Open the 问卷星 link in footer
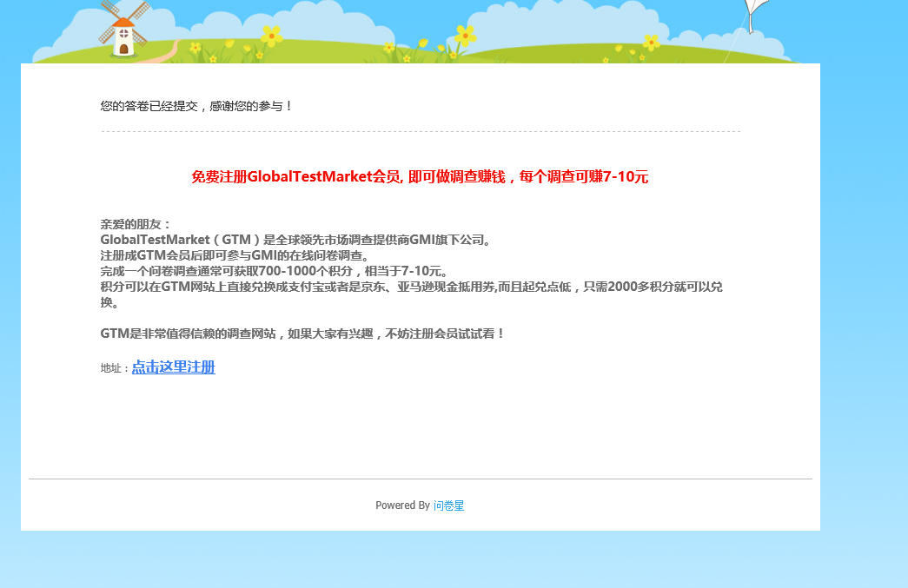Screen dimensions: 908x588 pyautogui.click(x=449, y=505)
